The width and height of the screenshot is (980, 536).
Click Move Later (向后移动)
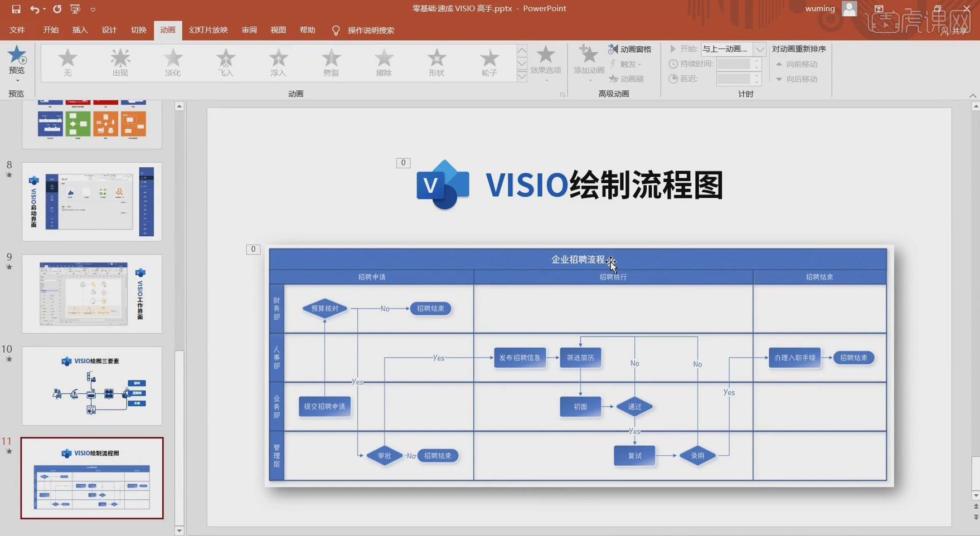[797, 79]
